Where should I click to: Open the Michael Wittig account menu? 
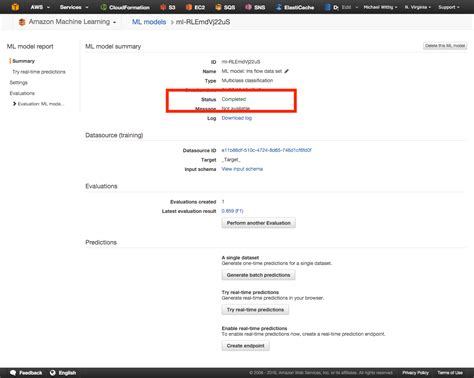(380, 7)
